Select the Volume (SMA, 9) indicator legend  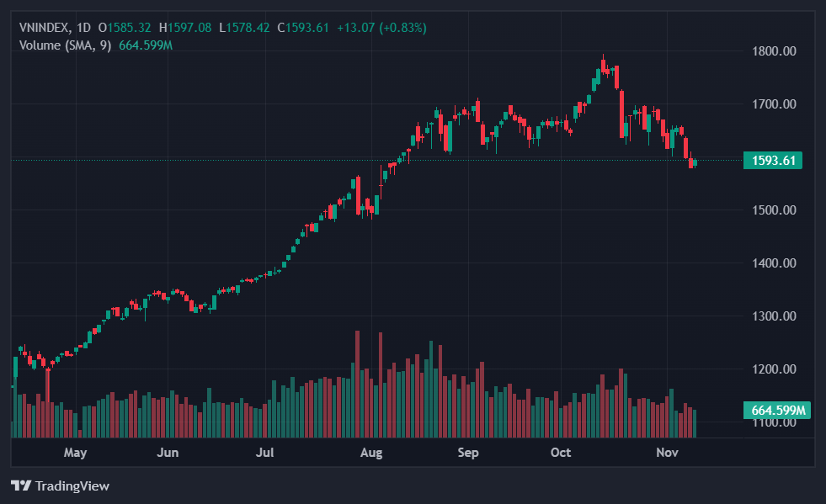(x=66, y=45)
